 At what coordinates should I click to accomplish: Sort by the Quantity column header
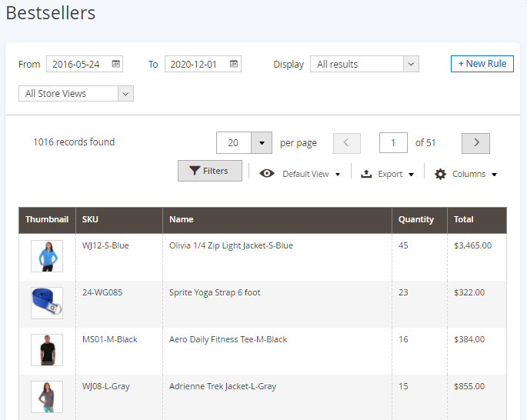coord(416,220)
